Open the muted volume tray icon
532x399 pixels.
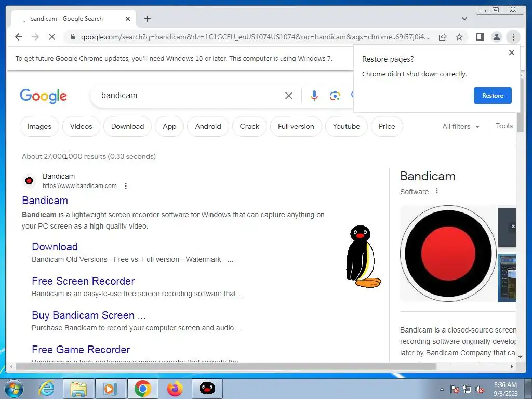click(480, 389)
